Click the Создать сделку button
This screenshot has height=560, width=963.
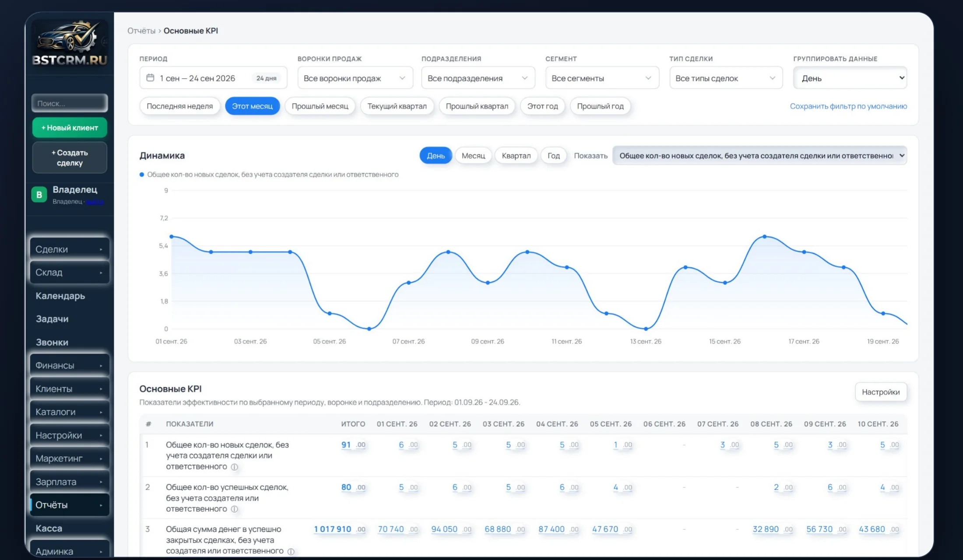70,157
